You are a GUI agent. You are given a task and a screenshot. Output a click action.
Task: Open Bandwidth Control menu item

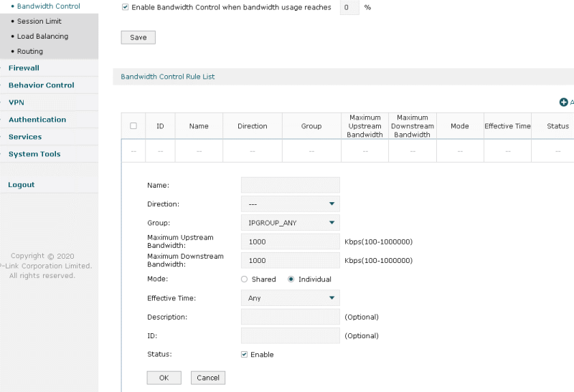coord(48,6)
